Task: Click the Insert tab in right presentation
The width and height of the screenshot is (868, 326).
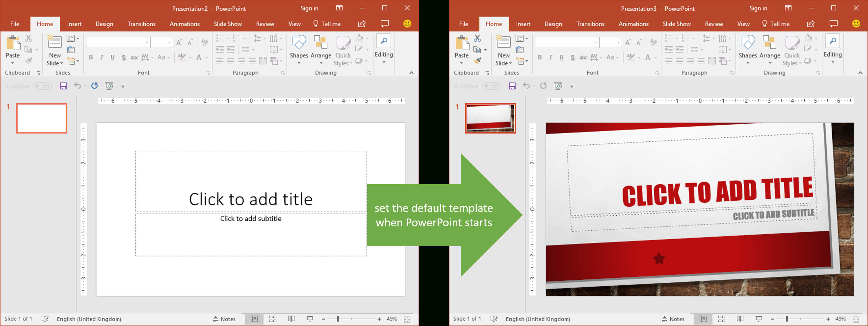Action: tap(522, 24)
